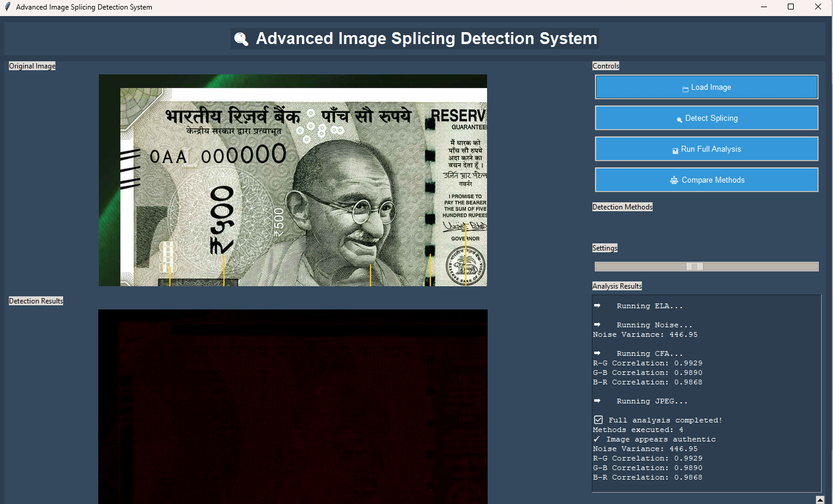Click the checkmark beside Image appears authentic
The height and width of the screenshot is (504, 833).
coord(597,439)
